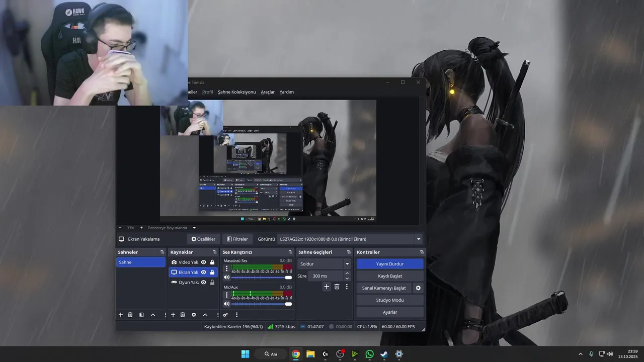644x362 pixels.
Task: Open source properties gear in Kaynaklar panel
Action: (194, 315)
